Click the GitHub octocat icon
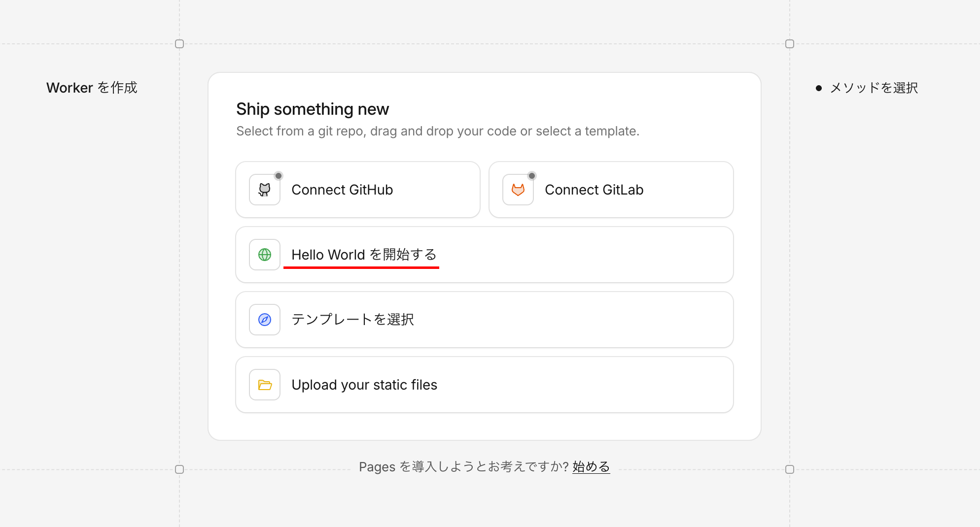 [x=265, y=190]
